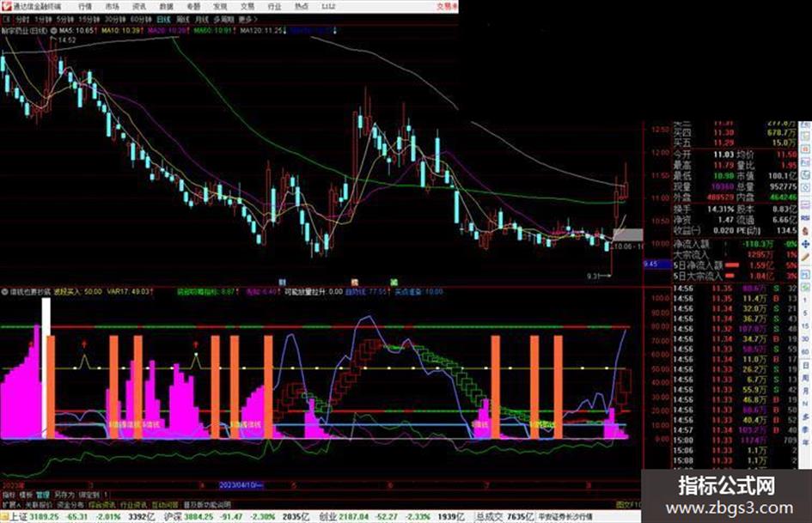
Task: Click sidebar 多 multi-period shortcut
Action: (x=805, y=417)
